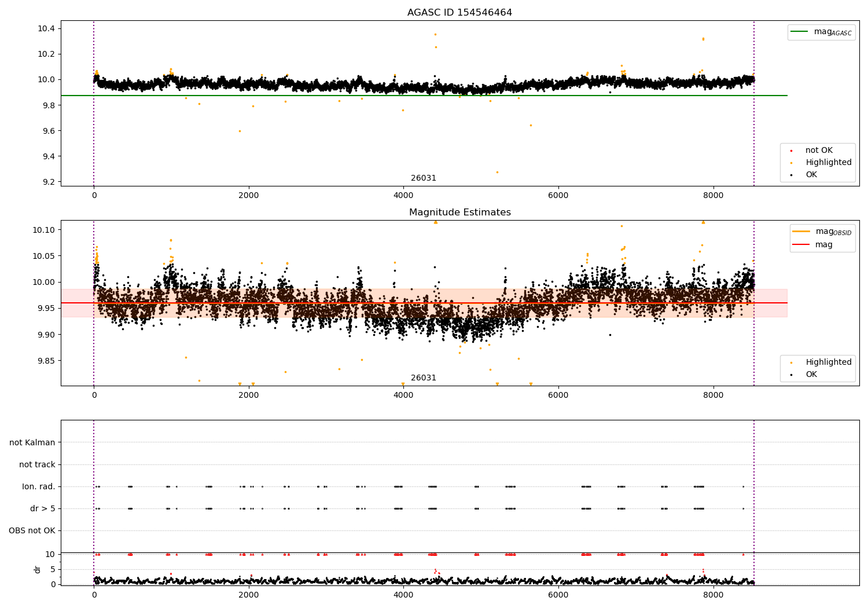Click the 10.4 tick label on top y-axis
The image size is (868, 608).
click(47, 29)
